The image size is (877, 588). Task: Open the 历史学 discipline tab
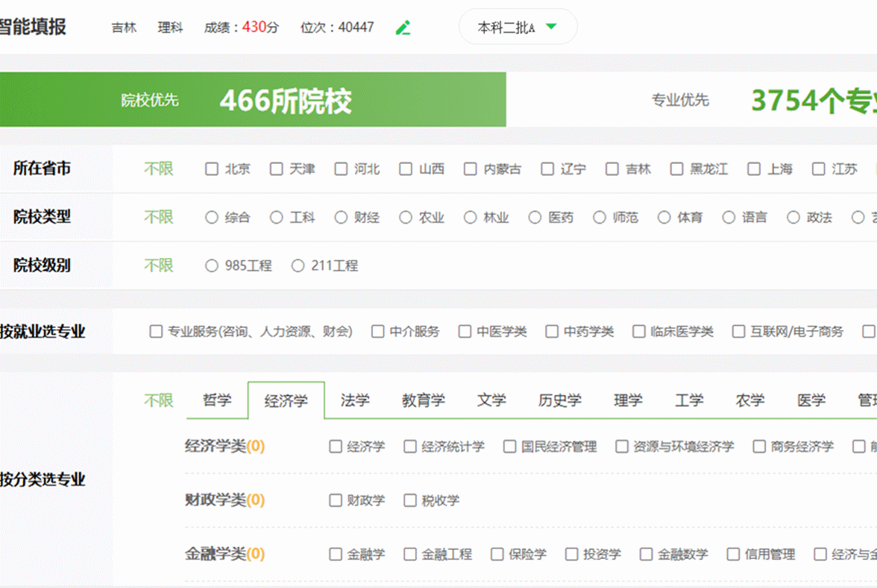pyautogui.click(x=560, y=400)
